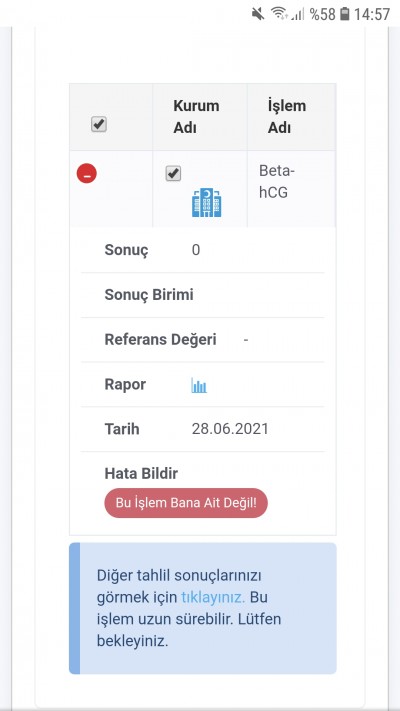Tap the Referans Değeri row

point(203,340)
